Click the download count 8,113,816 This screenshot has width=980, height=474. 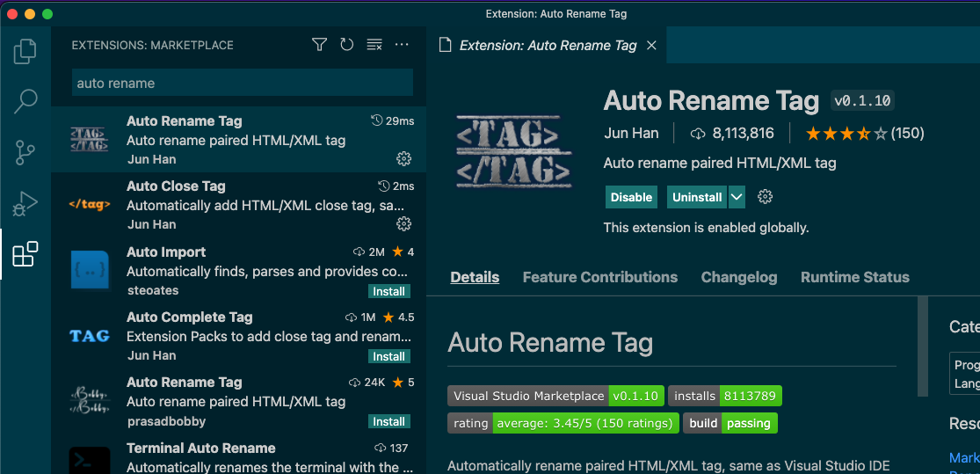tap(732, 133)
